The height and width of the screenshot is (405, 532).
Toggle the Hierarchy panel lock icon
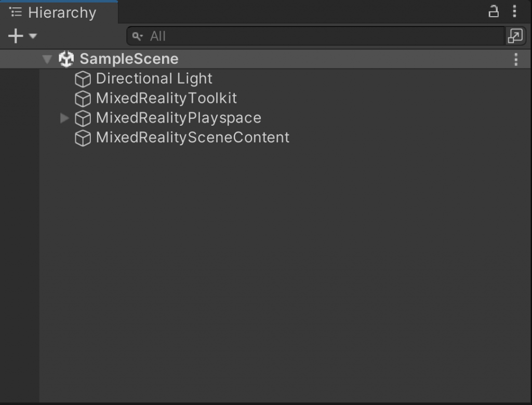click(494, 11)
